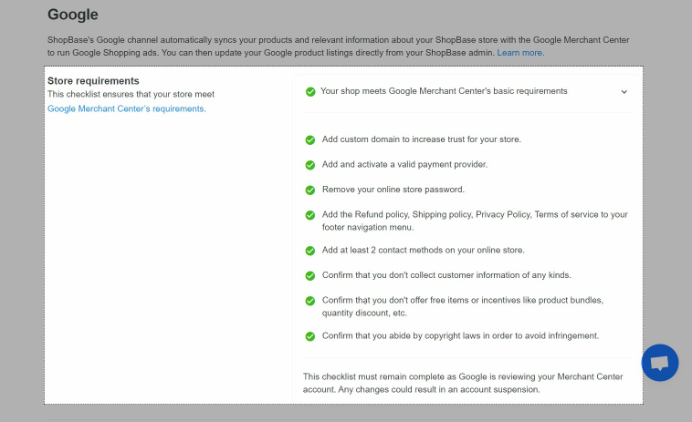Click check mark beside copyright laws confirmation
Viewport: 692px width, 422px height.
coord(310,337)
